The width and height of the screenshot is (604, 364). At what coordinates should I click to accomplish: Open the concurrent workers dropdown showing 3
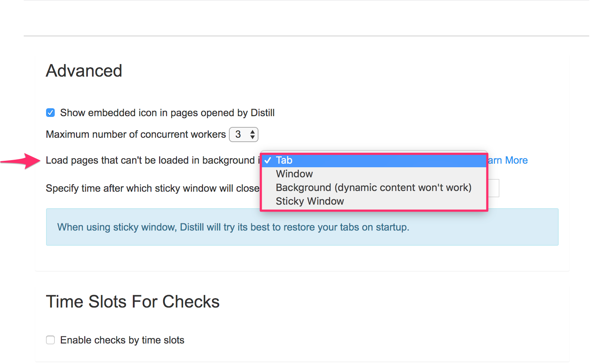click(243, 135)
